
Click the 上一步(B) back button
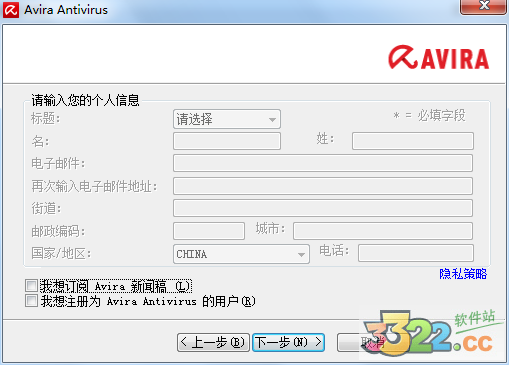pos(213,342)
